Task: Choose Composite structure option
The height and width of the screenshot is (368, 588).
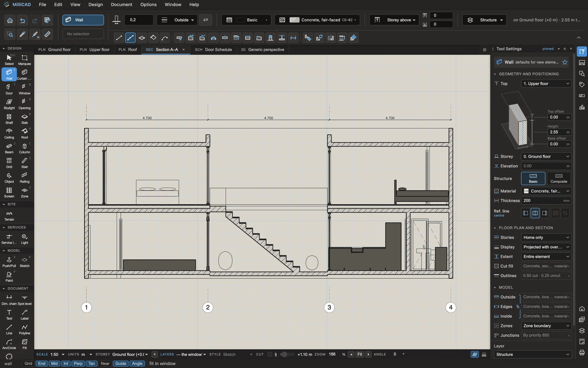Action: coord(559,178)
